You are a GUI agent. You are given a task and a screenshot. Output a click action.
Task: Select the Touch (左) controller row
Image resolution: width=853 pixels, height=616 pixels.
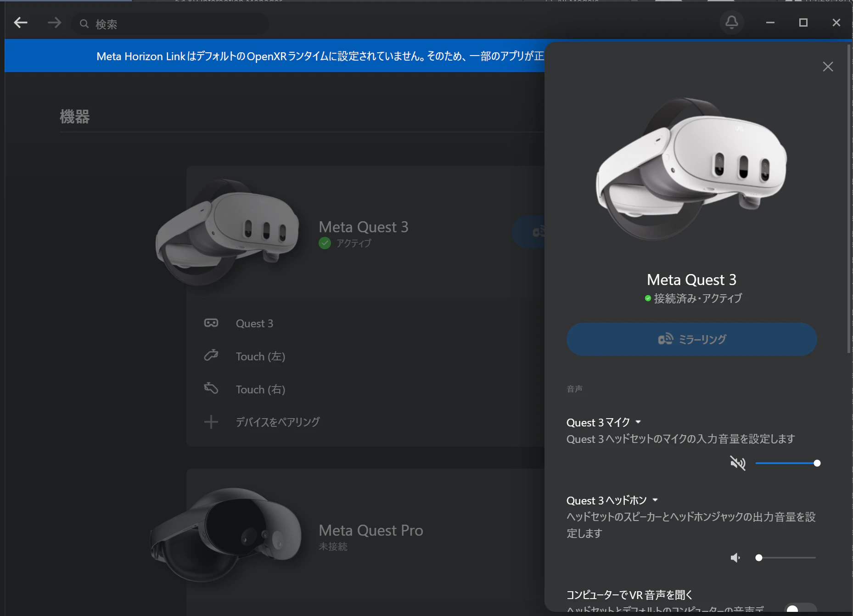[365, 357]
